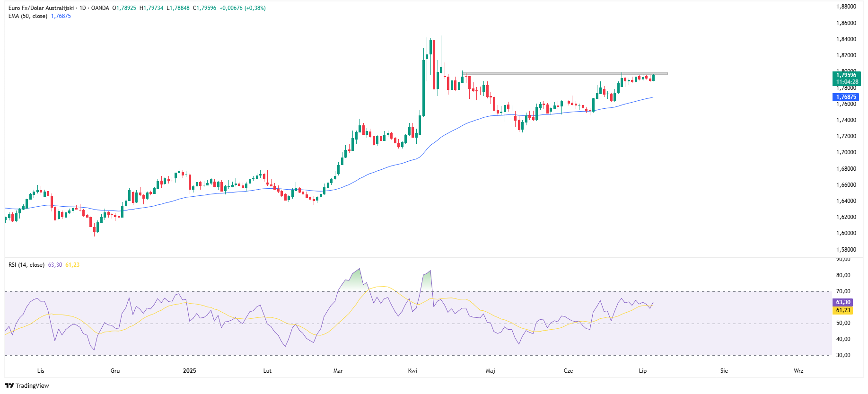Image resolution: width=868 pixels, height=394 pixels.
Task: Click price axis label 1,88000
Action: point(846,7)
